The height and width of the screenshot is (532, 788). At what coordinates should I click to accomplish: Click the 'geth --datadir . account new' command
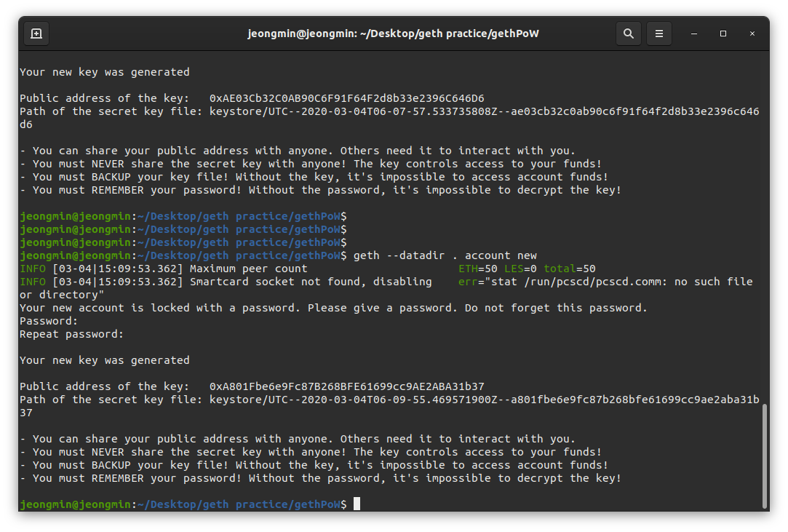coord(445,255)
